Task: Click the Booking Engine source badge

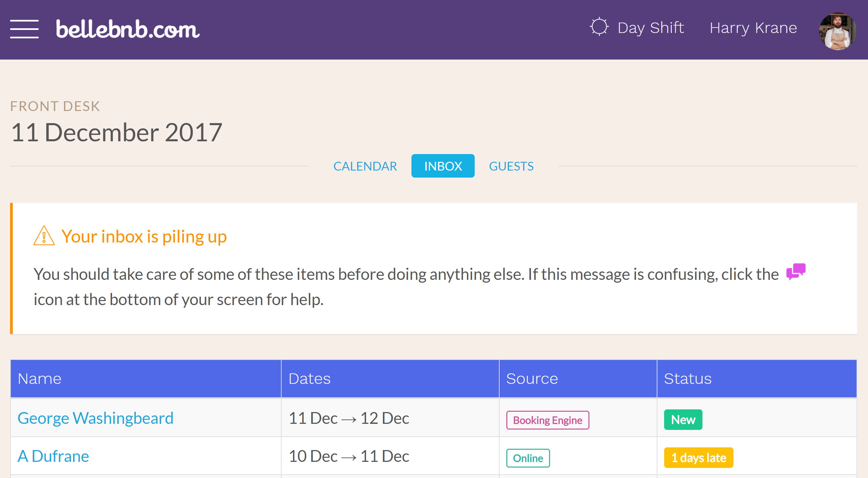Action: point(546,420)
